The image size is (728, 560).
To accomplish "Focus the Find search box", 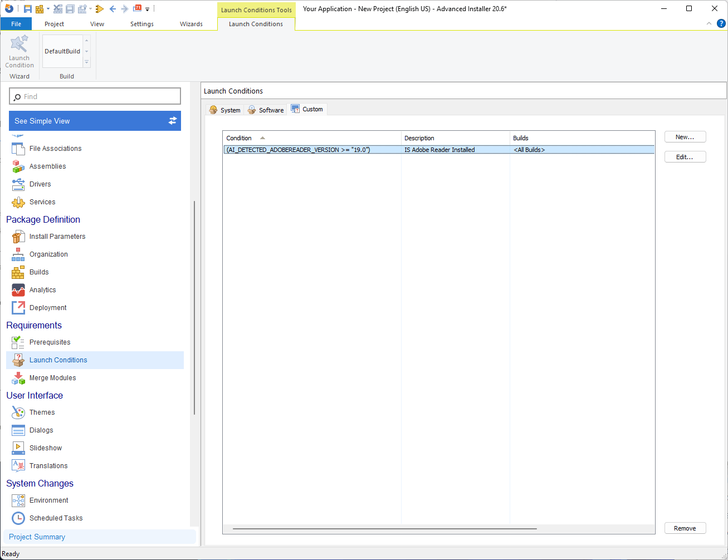I will pos(95,96).
